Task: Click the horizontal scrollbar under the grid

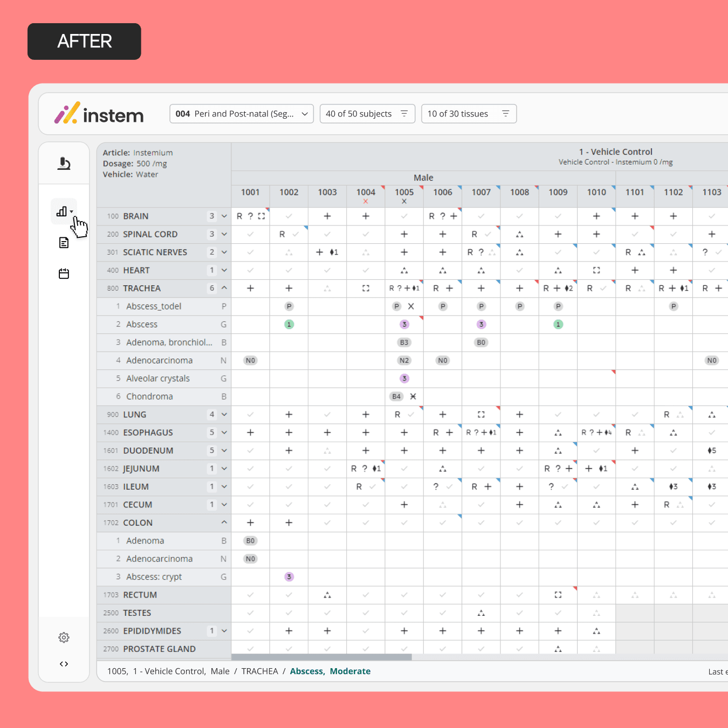Action: click(321, 657)
